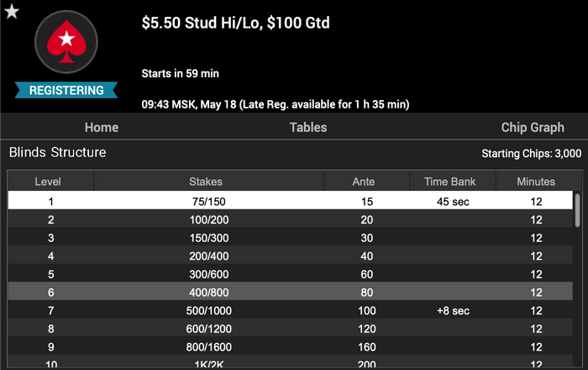Select the level 3 row 150/300

291,237
